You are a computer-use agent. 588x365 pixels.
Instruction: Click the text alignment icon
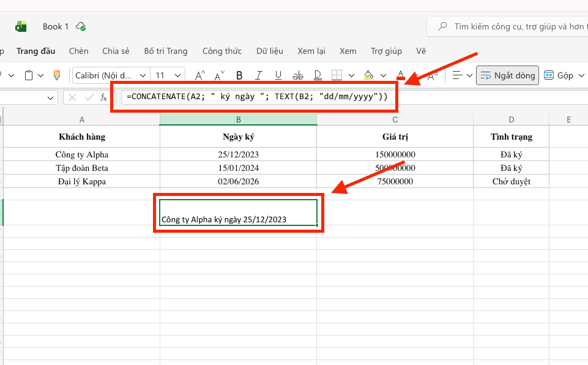tap(457, 75)
